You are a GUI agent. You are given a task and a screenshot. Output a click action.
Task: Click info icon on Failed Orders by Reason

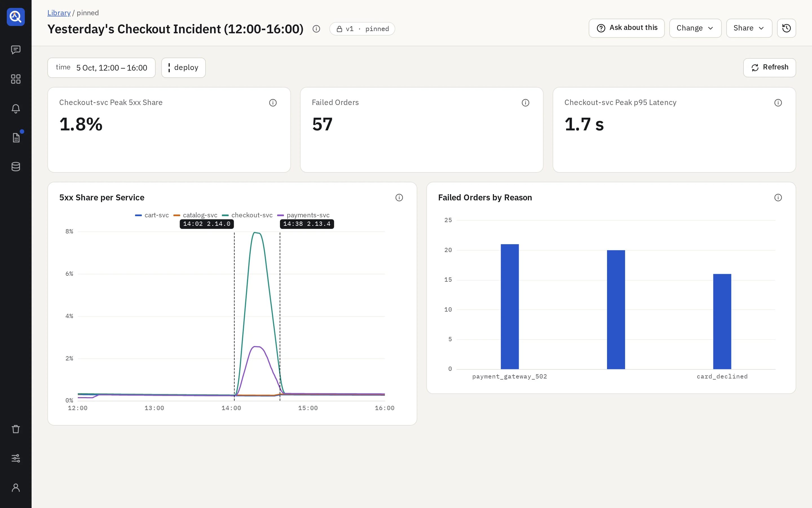pos(778,198)
